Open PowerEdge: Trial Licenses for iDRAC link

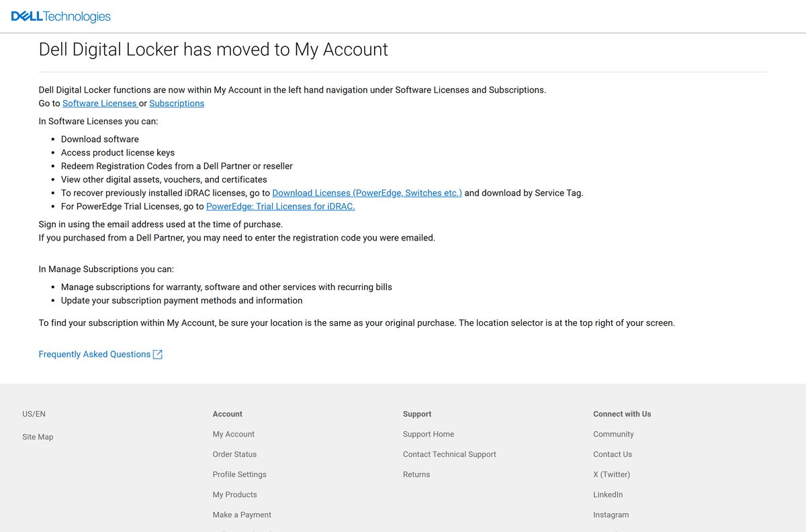[x=280, y=206]
